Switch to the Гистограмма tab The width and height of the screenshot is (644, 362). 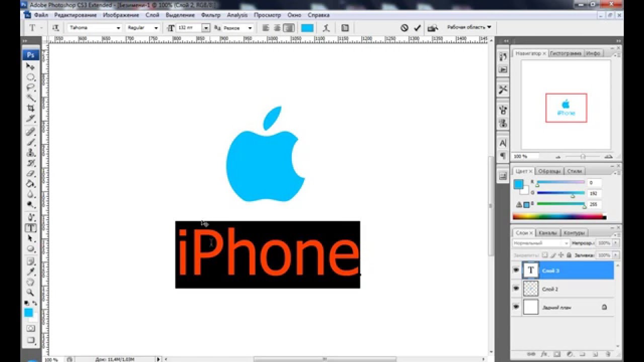566,53
